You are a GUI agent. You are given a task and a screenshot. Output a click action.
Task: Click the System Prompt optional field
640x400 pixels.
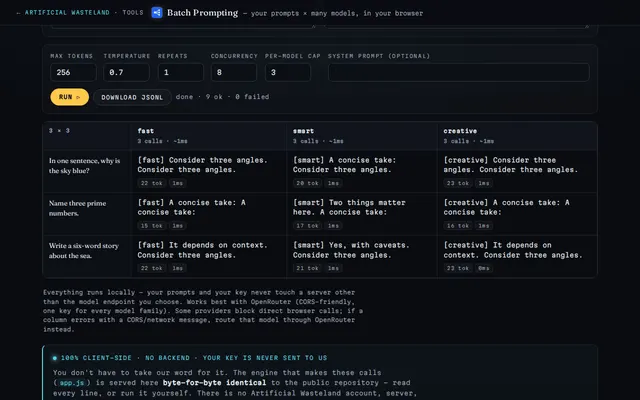click(459, 73)
